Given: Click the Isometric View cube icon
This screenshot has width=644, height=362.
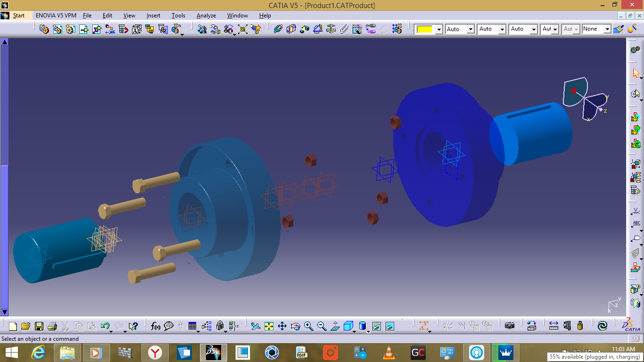Looking at the screenshot, I should coord(348,326).
